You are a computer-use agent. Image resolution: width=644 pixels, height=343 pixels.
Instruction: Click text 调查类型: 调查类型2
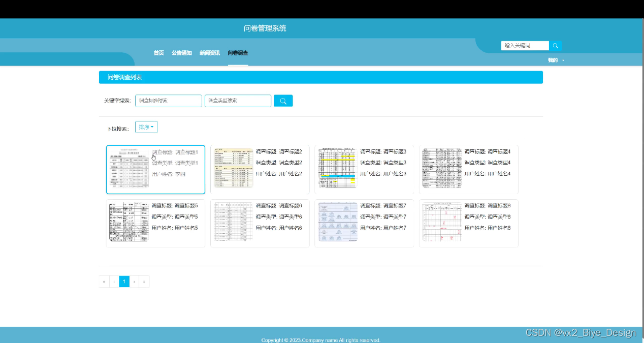(x=279, y=163)
